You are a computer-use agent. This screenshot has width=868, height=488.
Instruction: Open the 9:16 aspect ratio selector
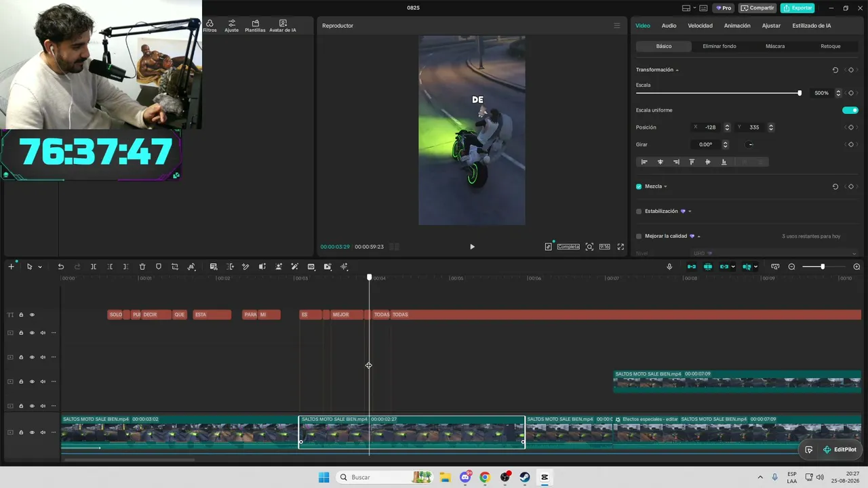click(604, 247)
